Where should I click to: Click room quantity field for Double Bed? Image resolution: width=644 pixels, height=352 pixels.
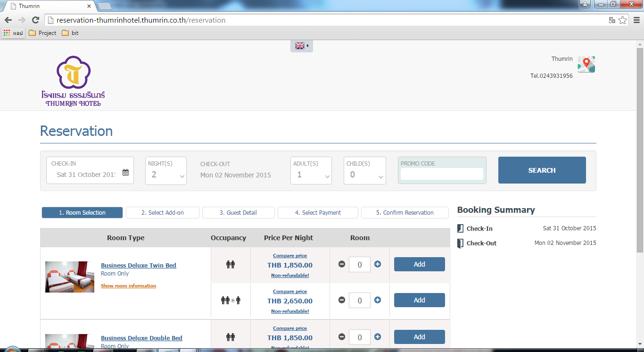[360, 337]
